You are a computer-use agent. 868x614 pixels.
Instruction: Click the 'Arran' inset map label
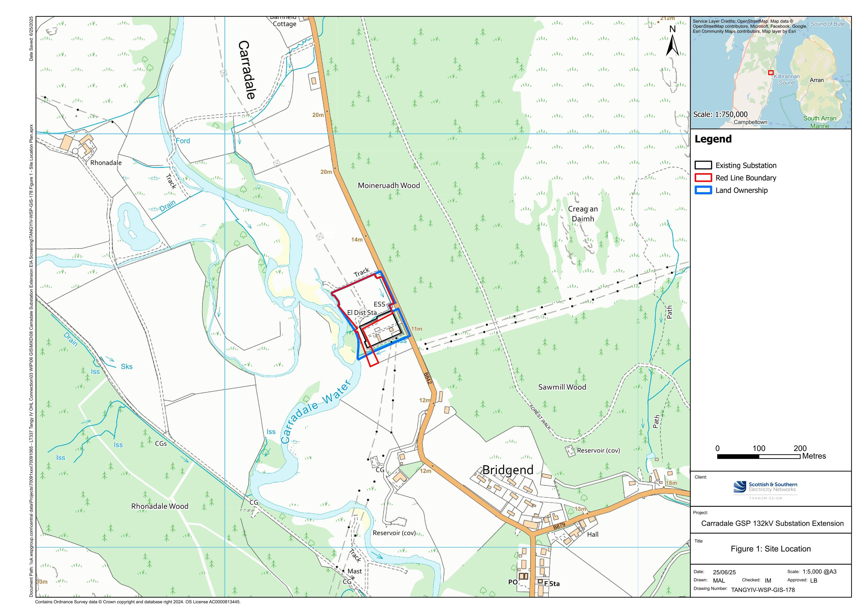point(817,80)
